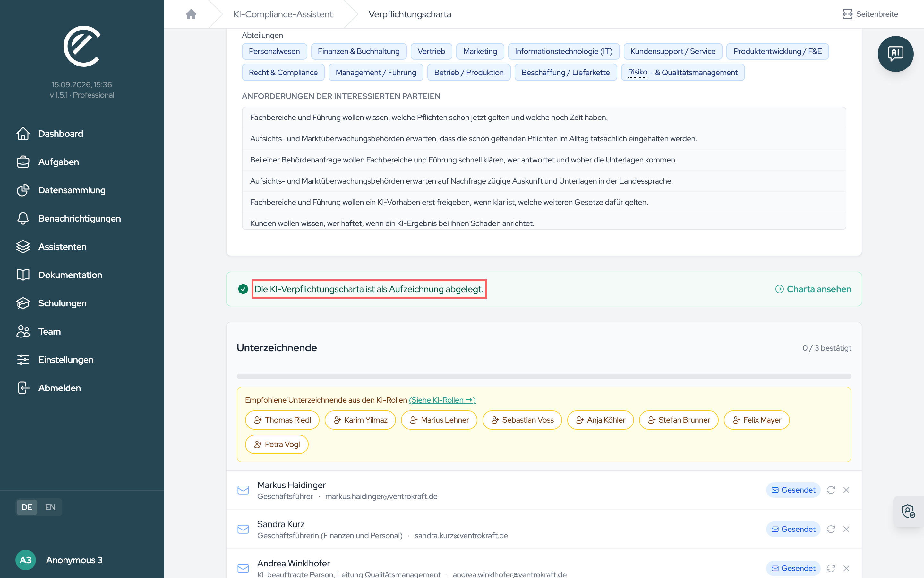
Task: Select DE language option
Action: 27,507
